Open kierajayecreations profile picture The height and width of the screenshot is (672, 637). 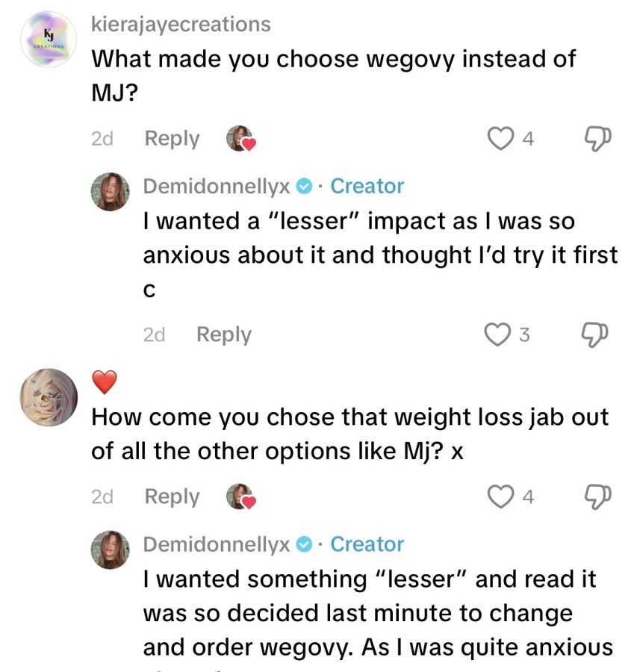(49, 40)
